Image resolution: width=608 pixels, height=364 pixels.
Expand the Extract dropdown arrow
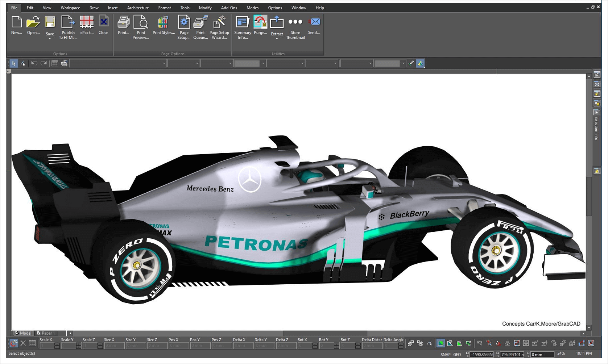(x=277, y=39)
